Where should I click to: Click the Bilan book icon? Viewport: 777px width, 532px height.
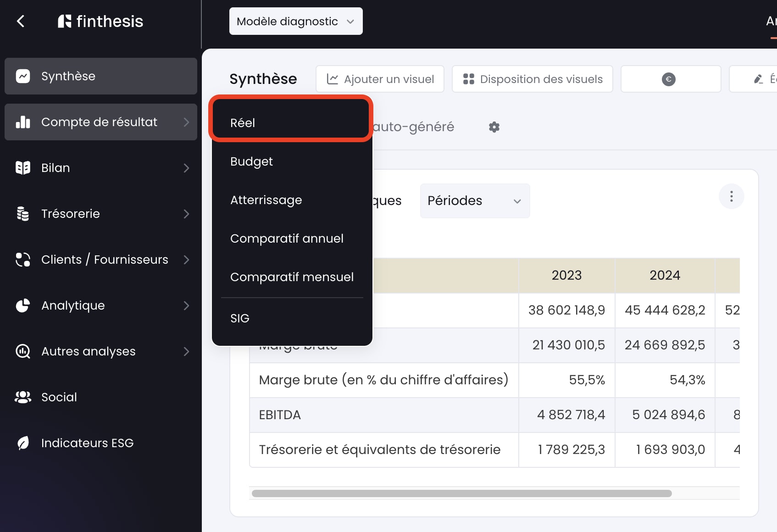pyautogui.click(x=23, y=168)
